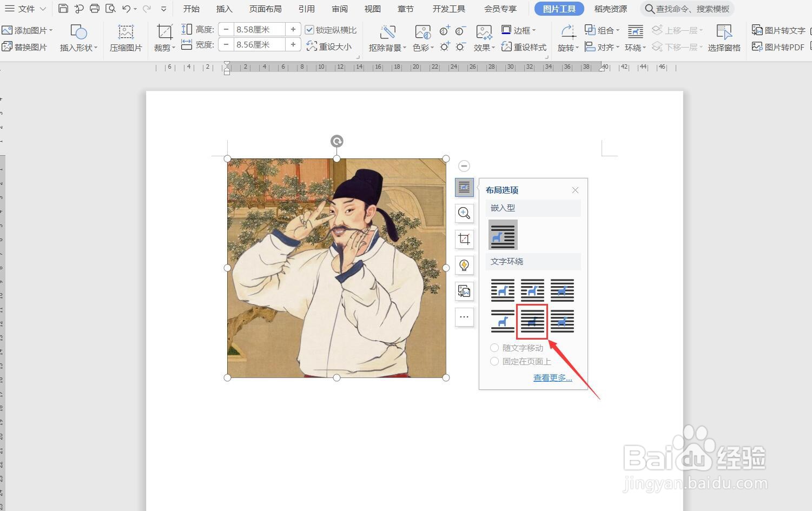
Task: Collapse floating toolbar with minus circle
Action: pos(464,166)
